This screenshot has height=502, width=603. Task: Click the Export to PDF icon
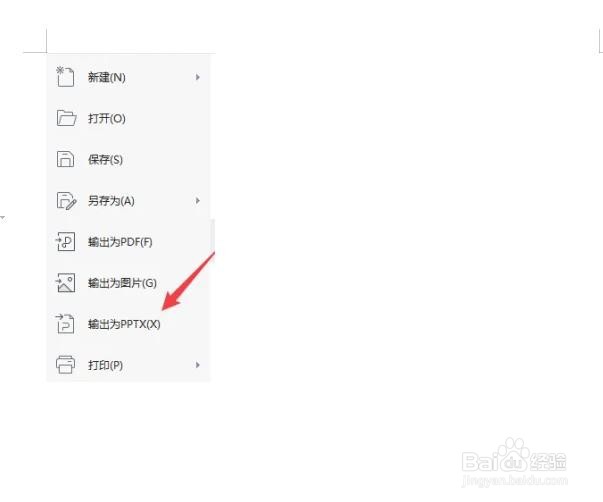[65, 242]
